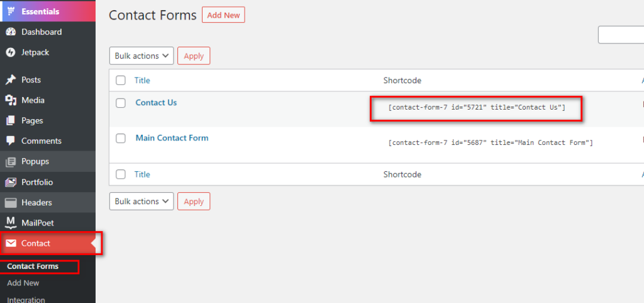This screenshot has width=644, height=303.
Task: Open Media library icon
Action: (x=11, y=100)
